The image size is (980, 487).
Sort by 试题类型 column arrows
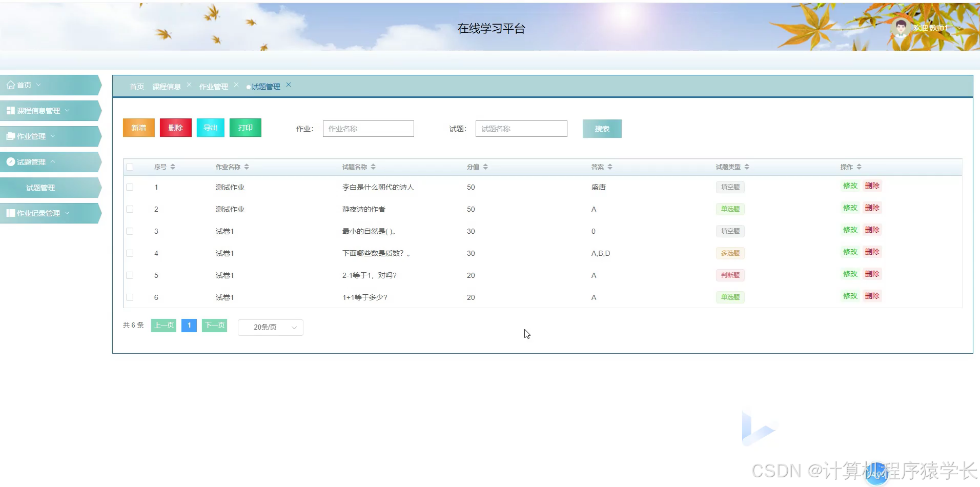click(x=747, y=167)
